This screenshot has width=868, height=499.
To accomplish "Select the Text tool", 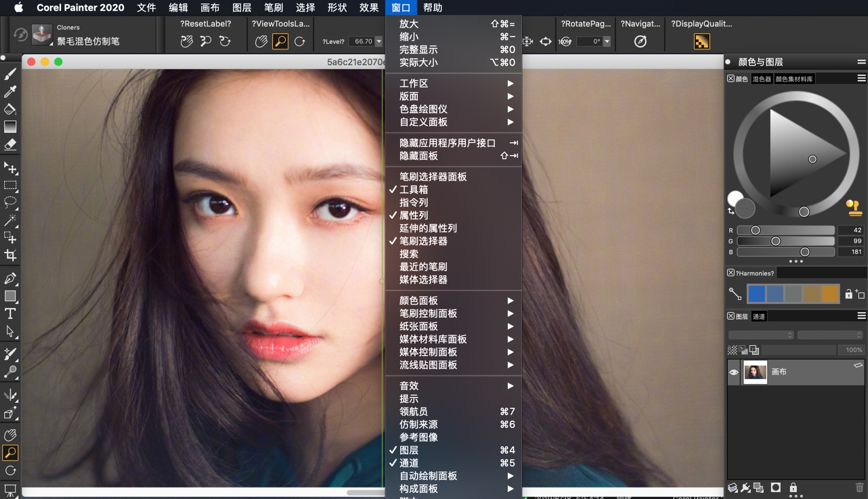I will tap(9, 313).
